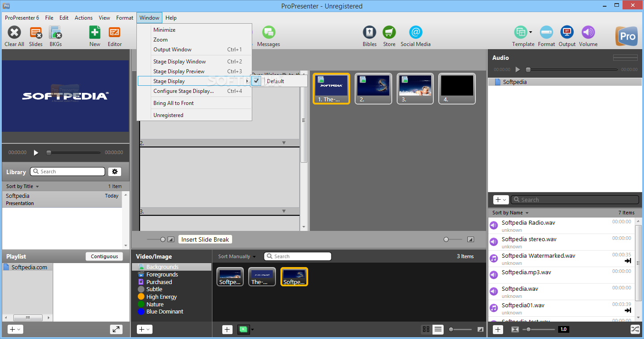Open the Help menu

[x=171, y=18]
